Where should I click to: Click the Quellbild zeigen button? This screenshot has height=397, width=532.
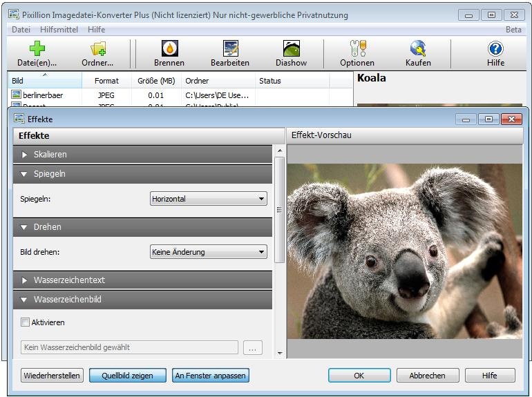128,376
